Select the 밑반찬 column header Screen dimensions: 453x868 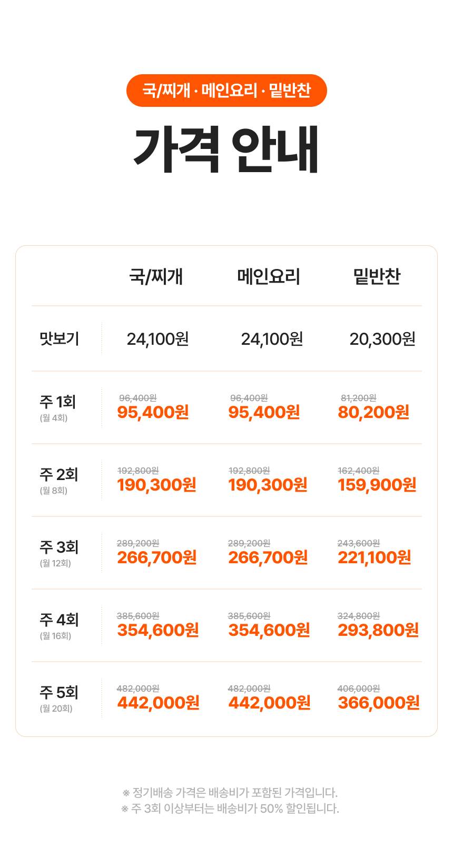[377, 276]
